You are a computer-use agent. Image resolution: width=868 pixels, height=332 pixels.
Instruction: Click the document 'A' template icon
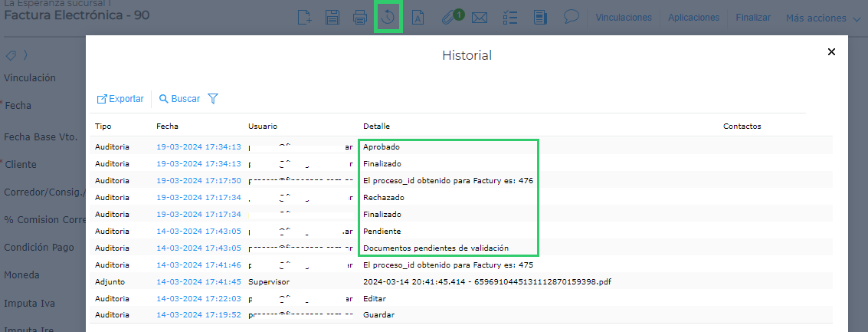tap(418, 18)
